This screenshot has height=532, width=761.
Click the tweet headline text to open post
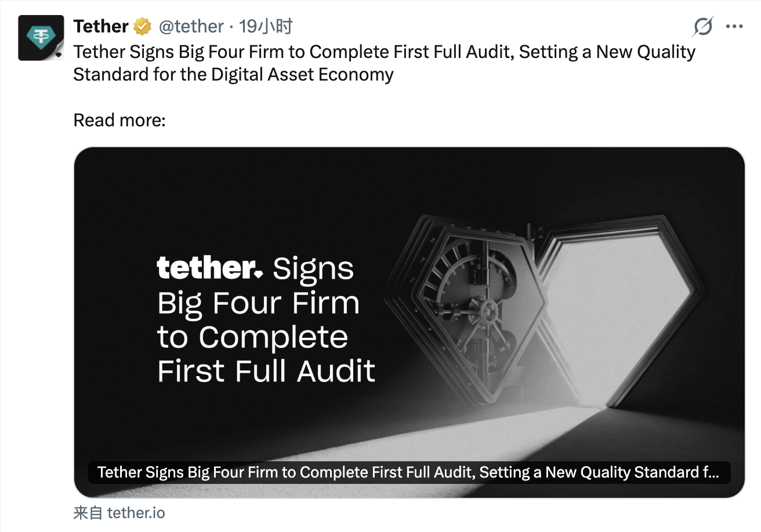coord(384,52)
